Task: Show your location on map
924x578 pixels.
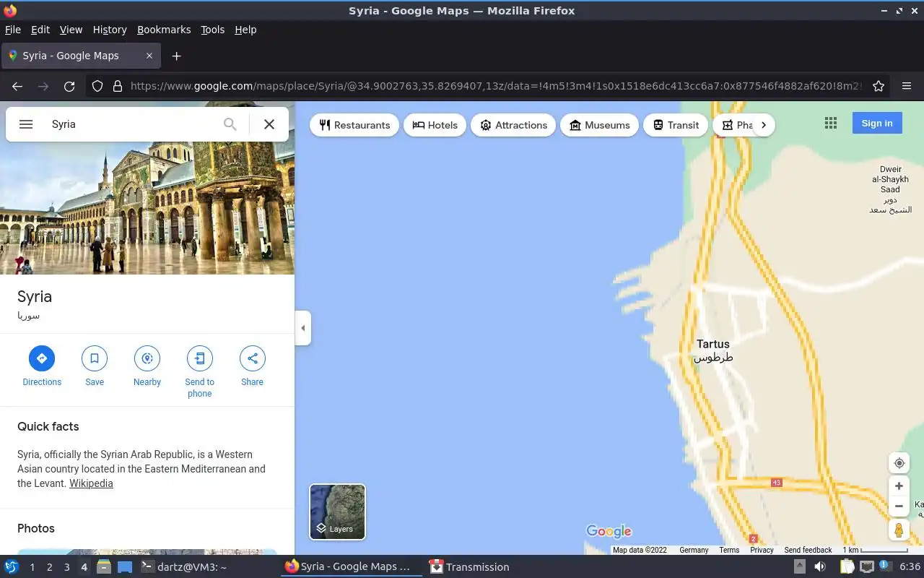Action: 899,463
